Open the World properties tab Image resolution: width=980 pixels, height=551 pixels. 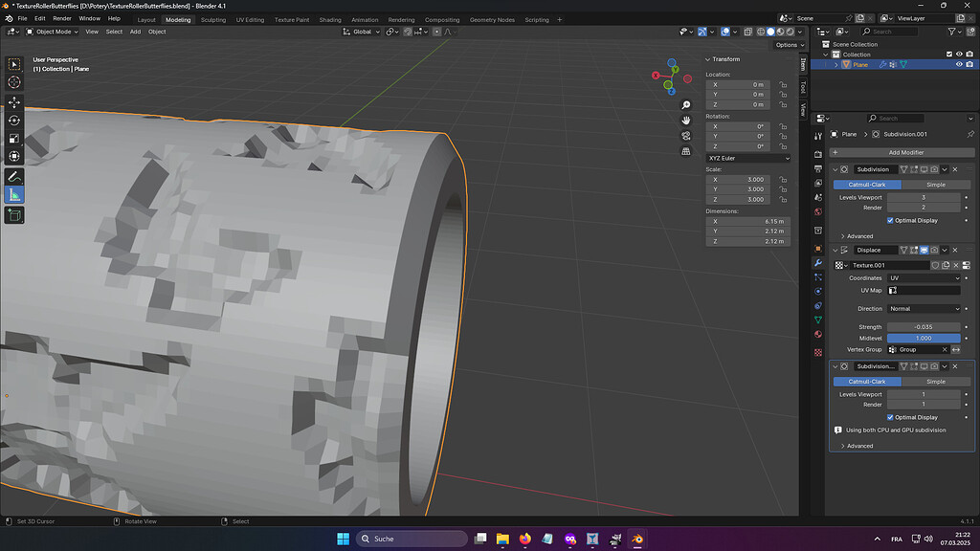[x=818, y=211]
